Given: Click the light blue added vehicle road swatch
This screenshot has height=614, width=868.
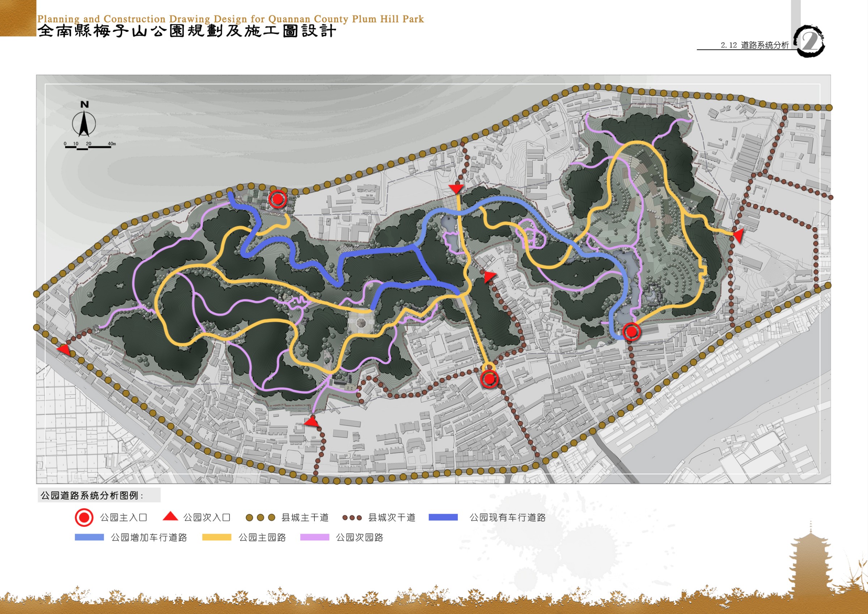Looking at the screenshot, I should (x=89, y=537).
